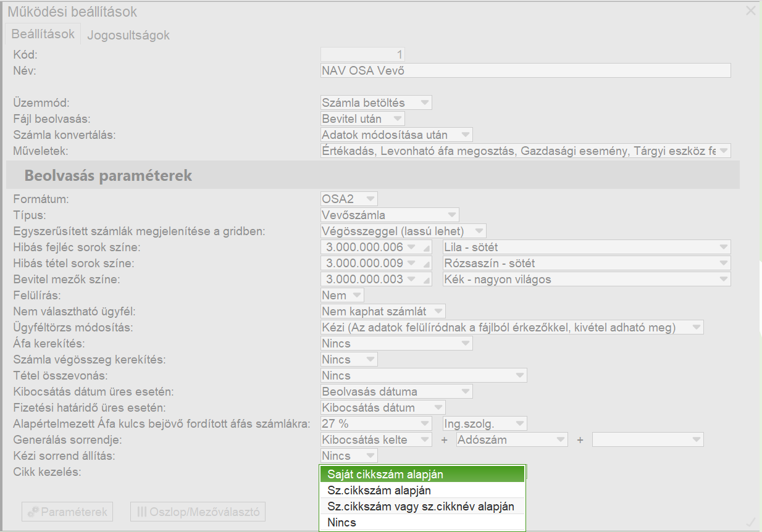Click the 'Hibás fejléc sorok színe:' label
This screenshot has height=532, width=762.
(x=77, y=247)
